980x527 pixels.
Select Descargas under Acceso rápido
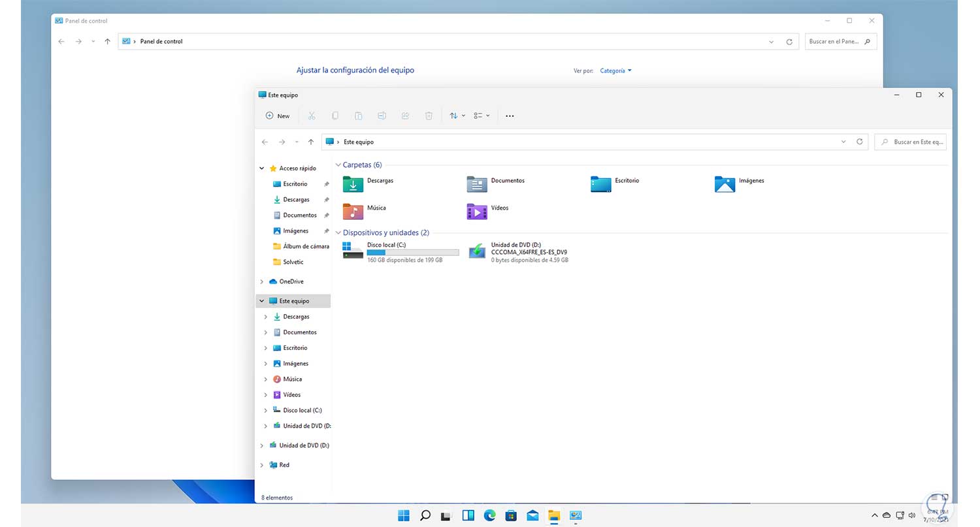click(x=295, y=200)
